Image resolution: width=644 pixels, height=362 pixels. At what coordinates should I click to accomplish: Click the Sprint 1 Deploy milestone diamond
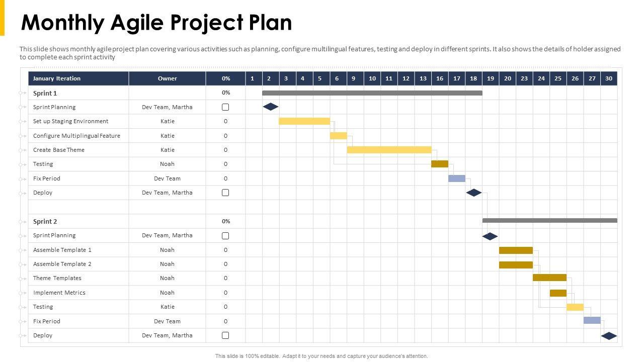tap(473, 193)
